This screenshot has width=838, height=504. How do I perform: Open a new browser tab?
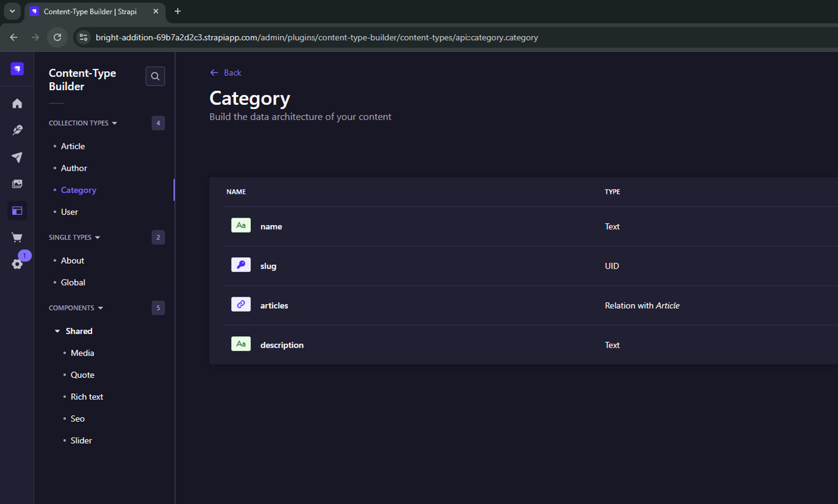tap(178, 11)
